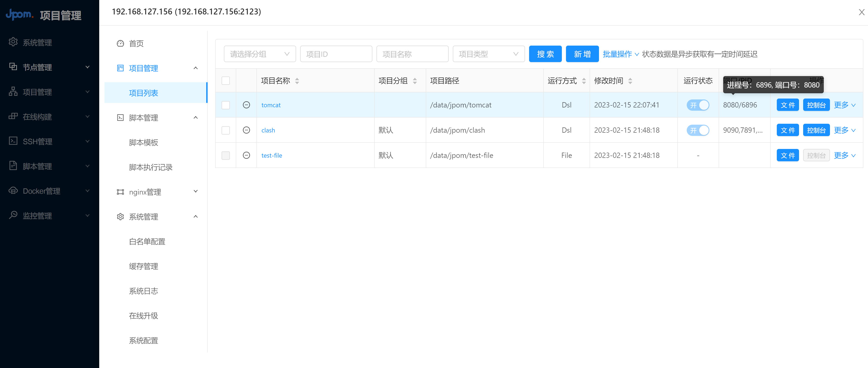This screenshot has width=868, height=368.
Task: Click 文件 button for clash
Action: [788, 130]
